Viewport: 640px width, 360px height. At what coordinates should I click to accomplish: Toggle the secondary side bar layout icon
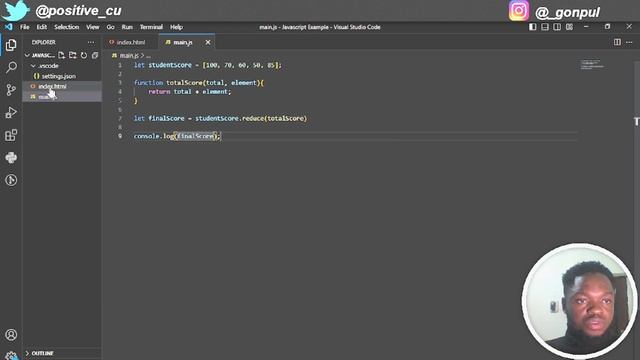pyautogui.click(x=557, y=27)
